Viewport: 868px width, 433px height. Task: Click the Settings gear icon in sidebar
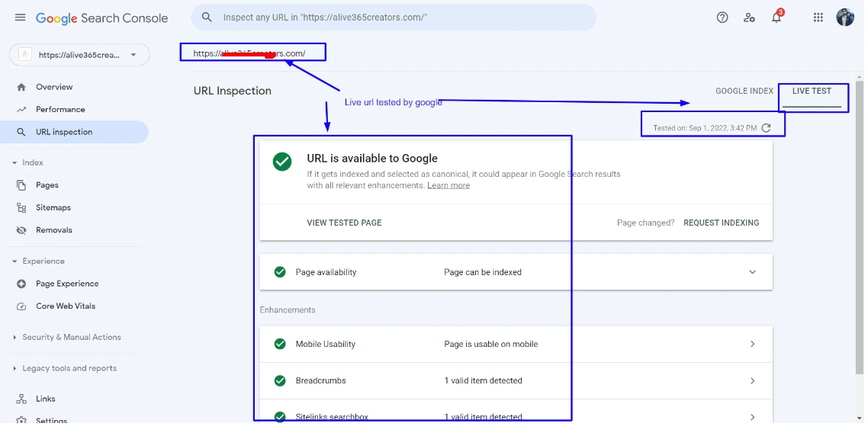21,420
